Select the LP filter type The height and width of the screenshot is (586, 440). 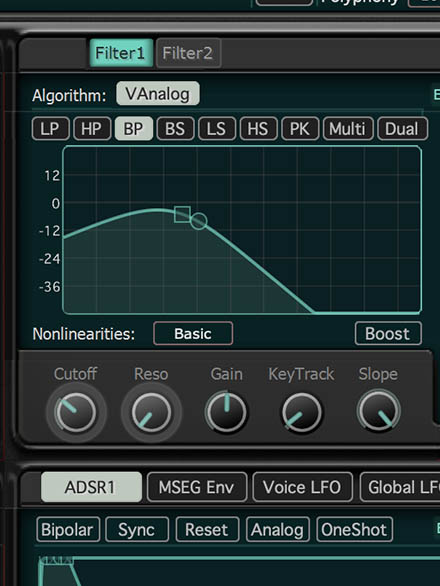click(x=50, y=129)
